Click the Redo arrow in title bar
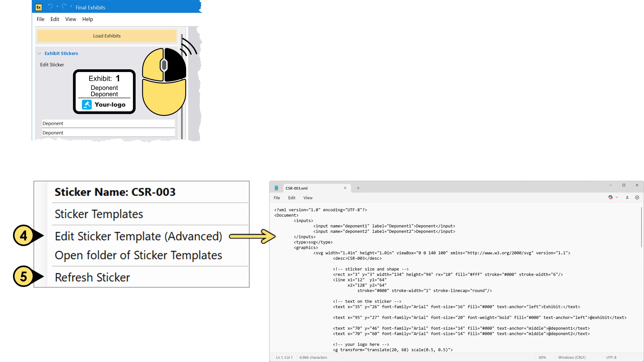This screenshot has height=362, width=644. click(64, 6)
